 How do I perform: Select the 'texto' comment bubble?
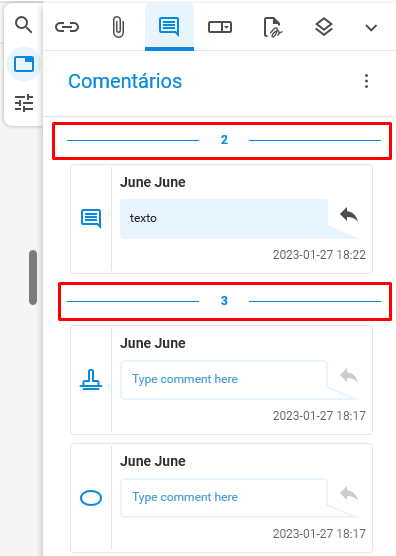pos(224,219)
